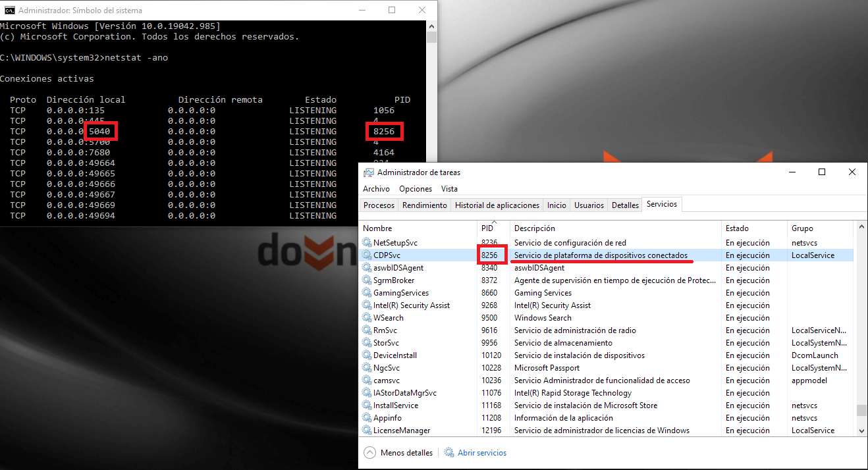Click the RmSvc service gear icon

(367, 330)
